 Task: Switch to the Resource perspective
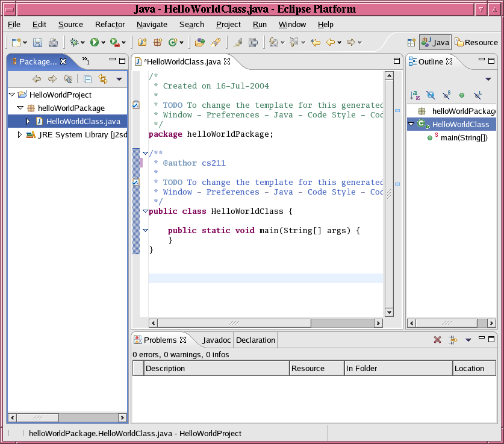[476, 42]
